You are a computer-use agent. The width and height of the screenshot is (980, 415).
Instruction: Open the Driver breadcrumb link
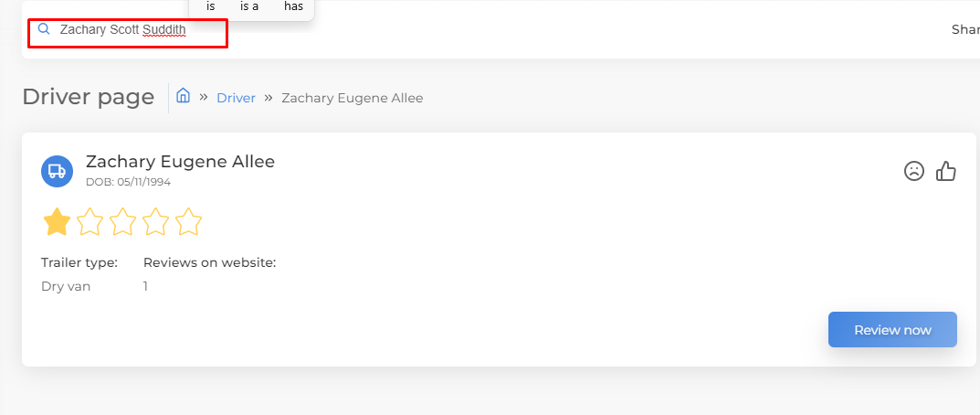click(x=237, y=99)
